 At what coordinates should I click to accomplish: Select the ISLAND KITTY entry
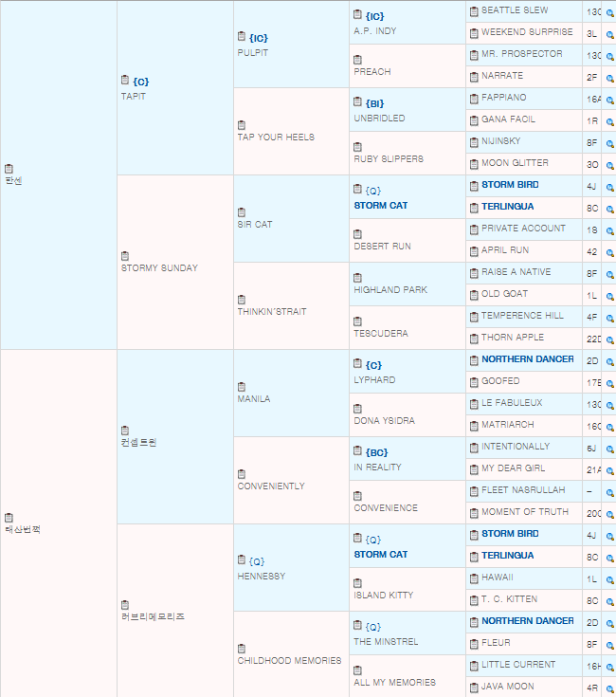coord(383,596)
